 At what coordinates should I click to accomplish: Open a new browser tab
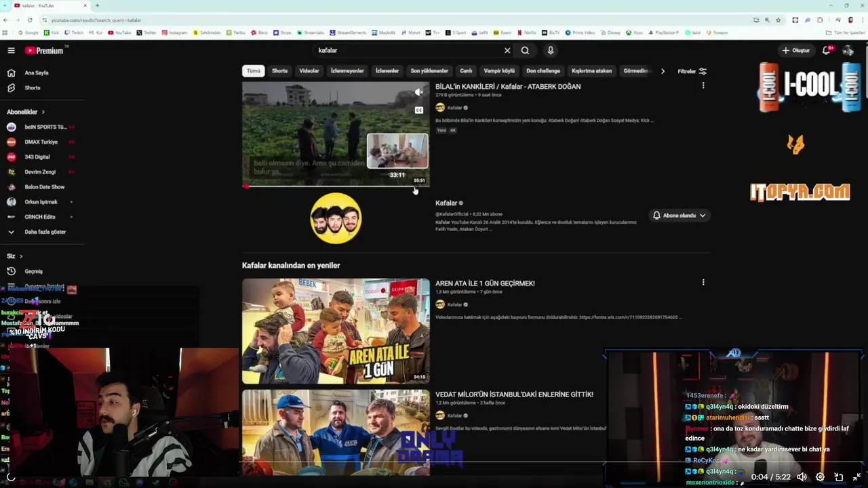97,5
